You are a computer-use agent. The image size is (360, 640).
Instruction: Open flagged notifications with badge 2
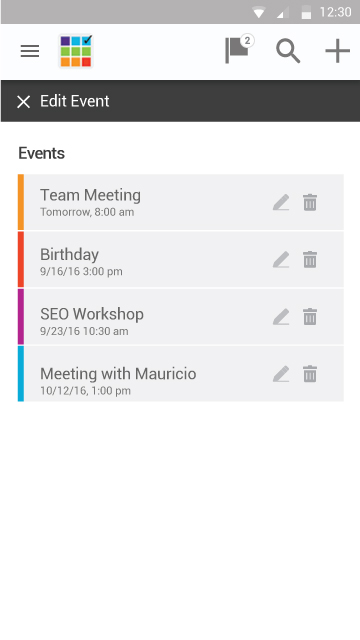coord(239,50)
